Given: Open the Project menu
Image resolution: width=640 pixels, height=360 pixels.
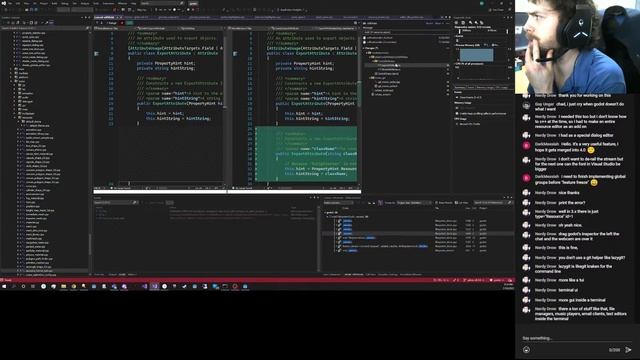Looking at the screenshot, I should coord(44,3).
